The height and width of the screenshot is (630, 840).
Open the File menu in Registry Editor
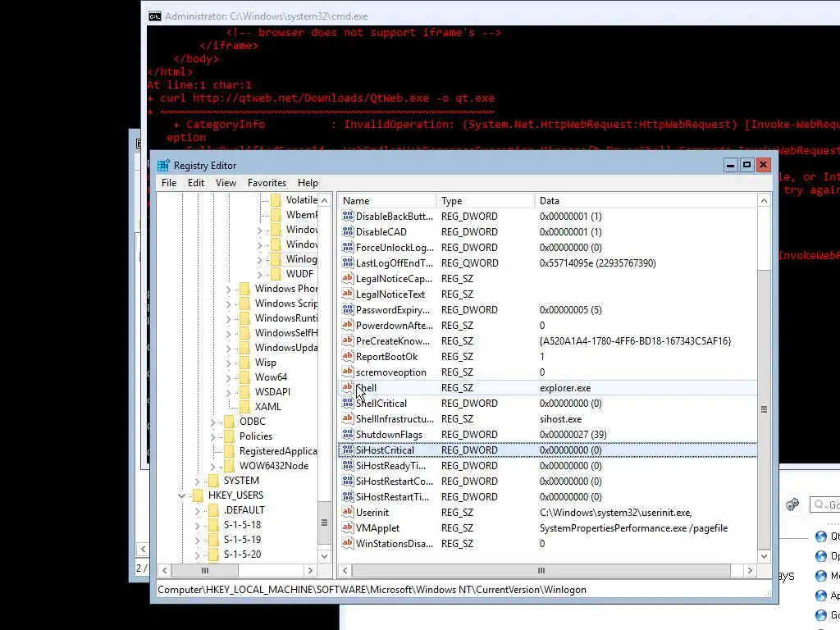[x=169, y=183]
